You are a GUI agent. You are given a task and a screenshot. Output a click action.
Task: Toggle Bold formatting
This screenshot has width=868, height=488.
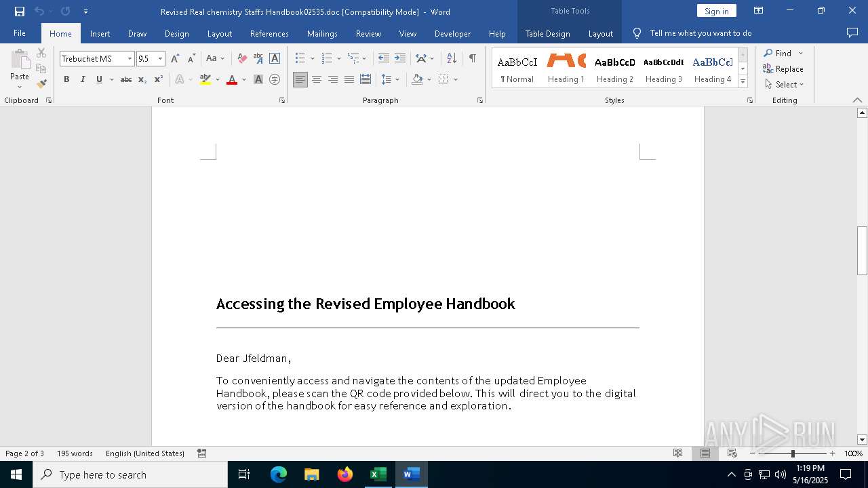click(66, 80)
